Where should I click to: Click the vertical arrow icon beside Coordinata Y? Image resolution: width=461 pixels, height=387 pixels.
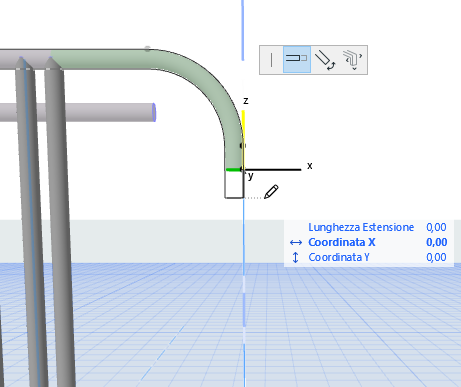point(295,257)
